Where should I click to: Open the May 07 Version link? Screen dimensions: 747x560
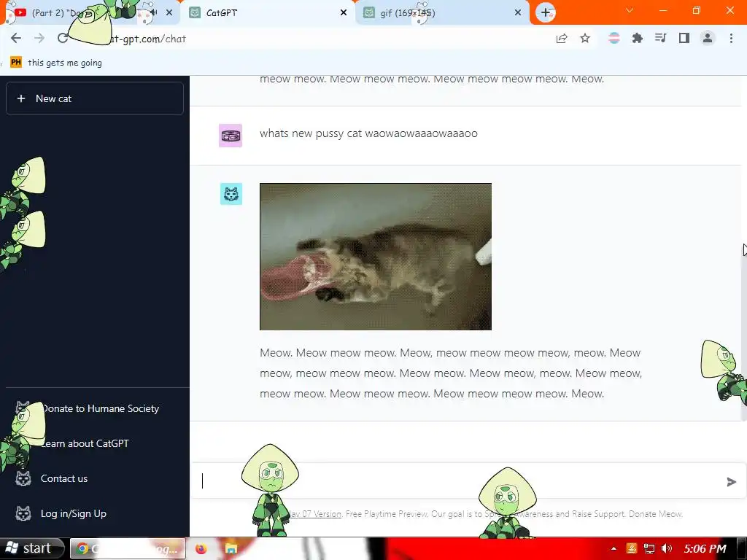pyautogui.click(x=314, y=514)
